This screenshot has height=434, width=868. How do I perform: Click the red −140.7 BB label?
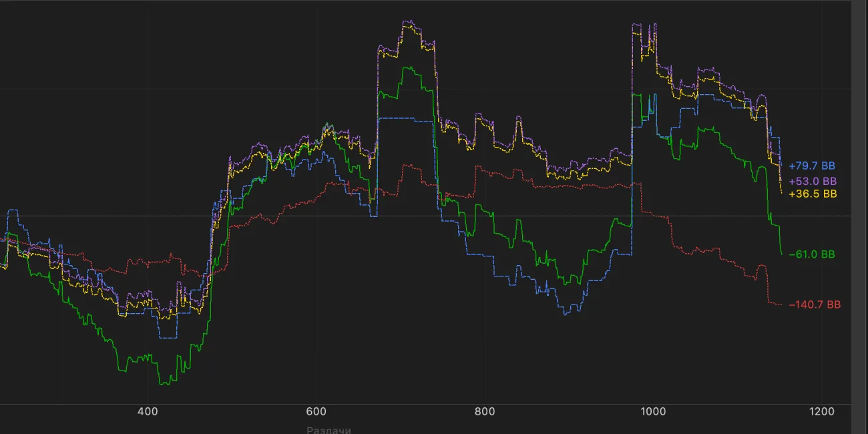(815, 304)
